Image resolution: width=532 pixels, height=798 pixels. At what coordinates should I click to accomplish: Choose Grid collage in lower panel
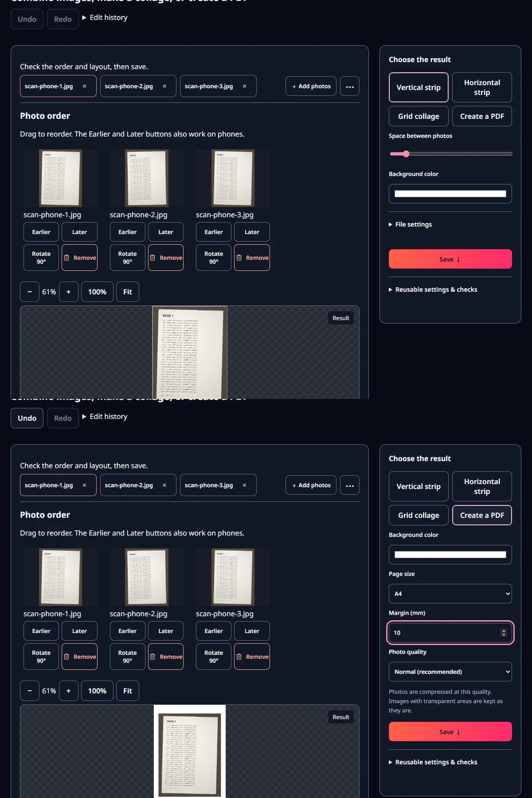tap(419, 515)
